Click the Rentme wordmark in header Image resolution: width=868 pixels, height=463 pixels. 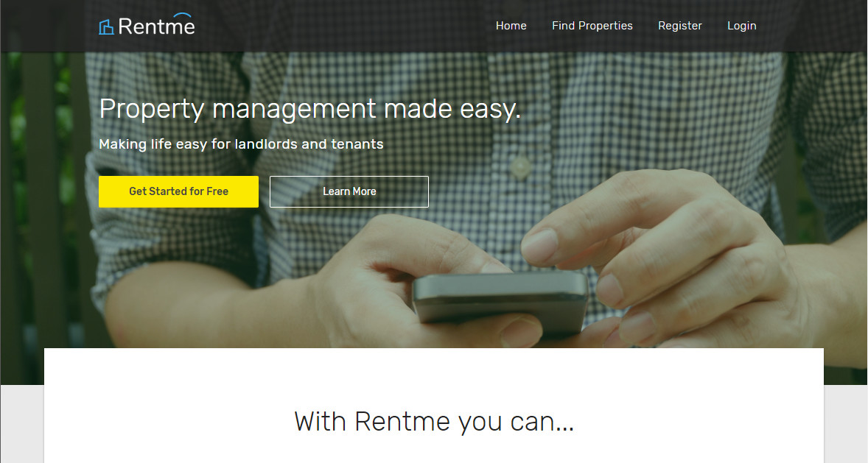(157, 26)
